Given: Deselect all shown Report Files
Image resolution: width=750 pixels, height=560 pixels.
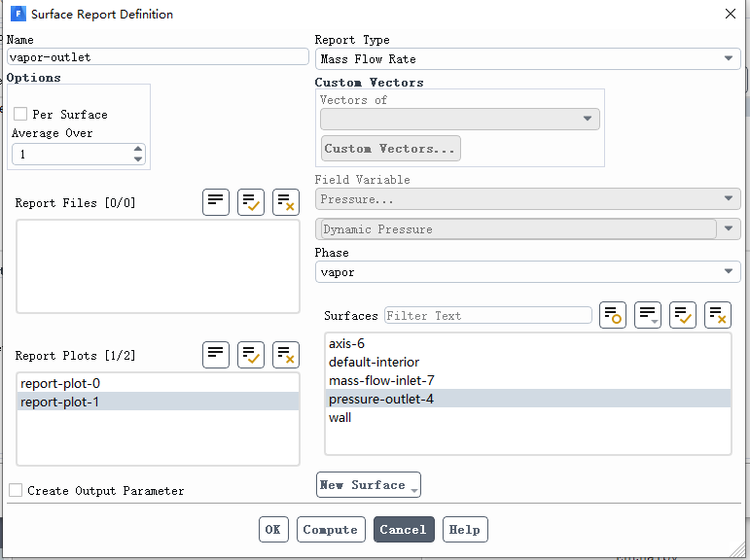Looking at the screenshot, I should 286,202.
